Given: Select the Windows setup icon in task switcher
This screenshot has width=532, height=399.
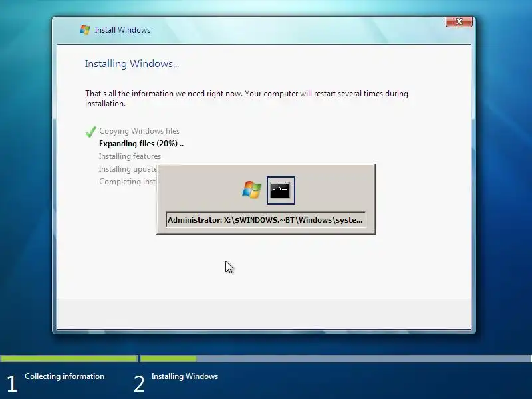Looking at the screenshot, I should 251,190.
